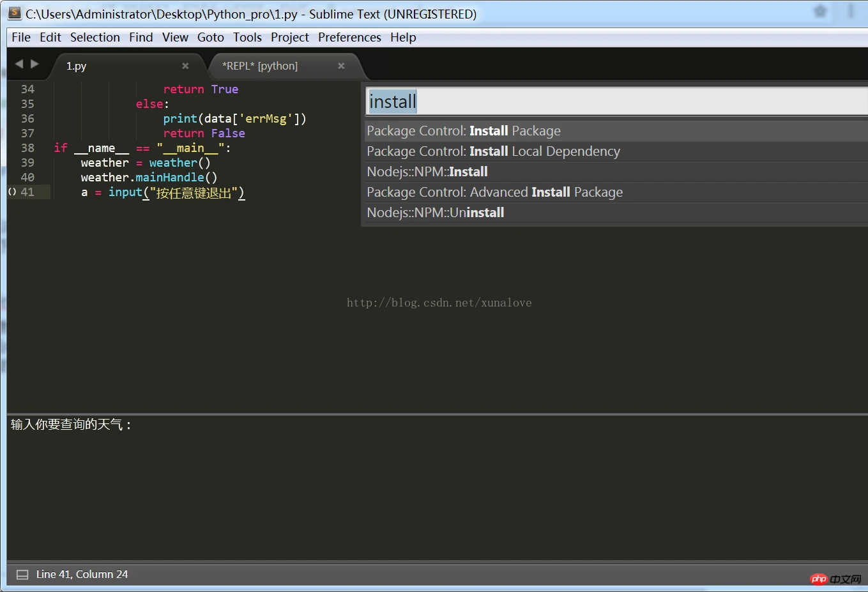Image resolution: width=868 pixels, height=592 pixels.
Task: Open the Edit menu
Action: point(50,37)
